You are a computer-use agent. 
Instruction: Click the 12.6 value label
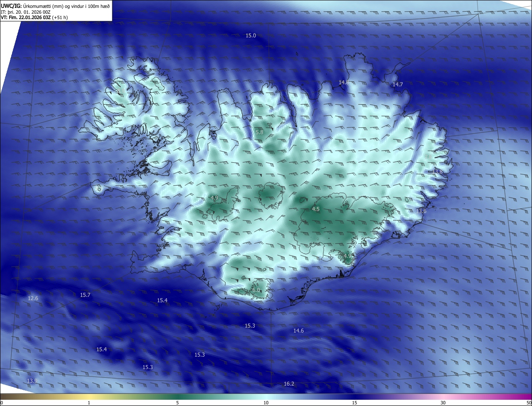point(33,298)
